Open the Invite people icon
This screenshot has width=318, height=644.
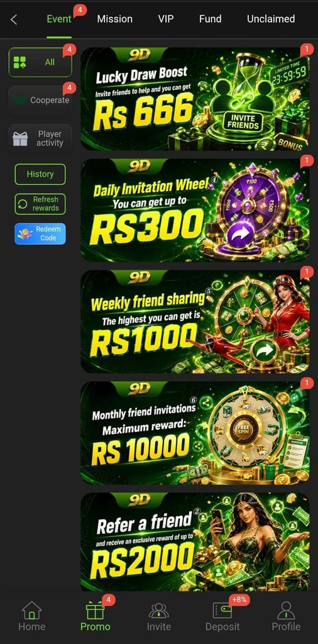(159, 610)
